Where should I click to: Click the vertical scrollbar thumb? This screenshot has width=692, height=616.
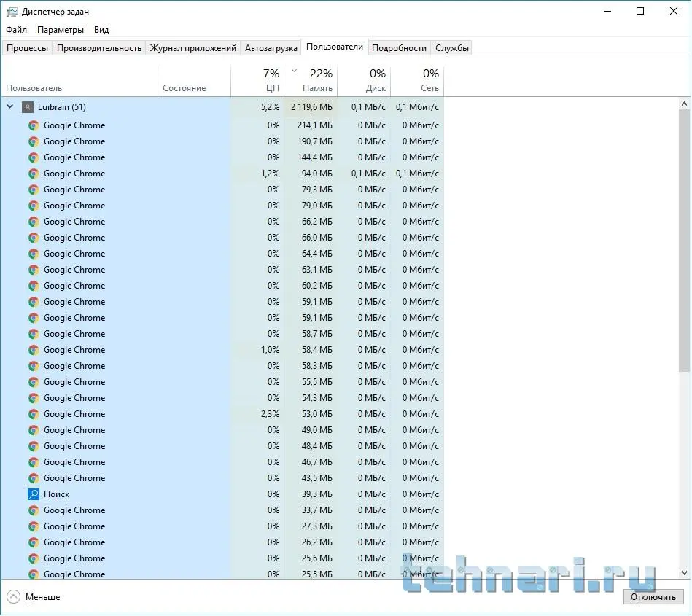(x=684, y=241)
